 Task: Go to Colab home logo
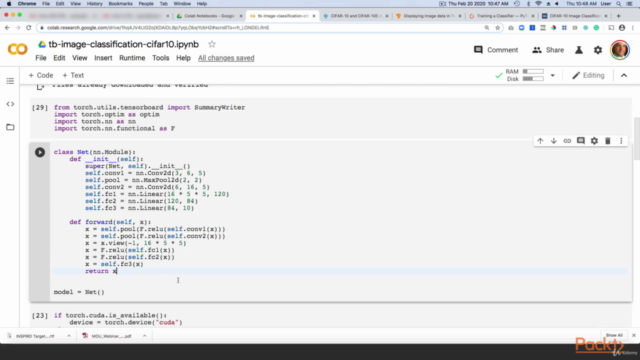coord(18,49)
